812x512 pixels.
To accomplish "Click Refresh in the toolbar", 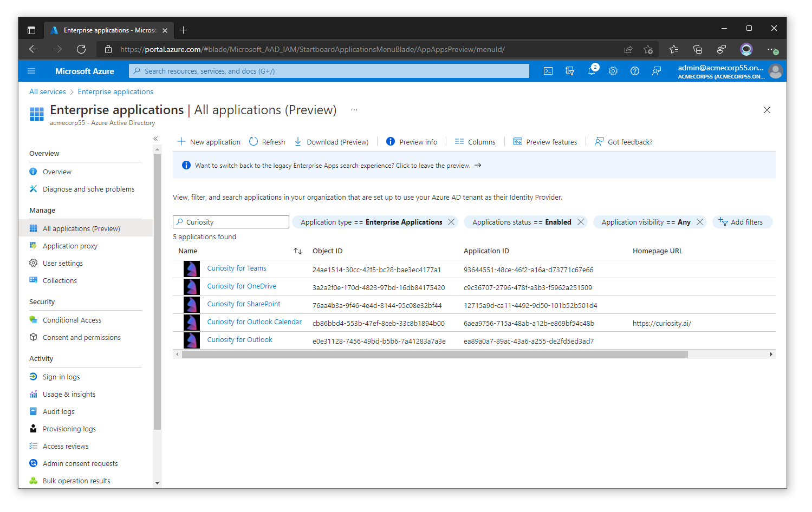I will (x=267, y=142).
